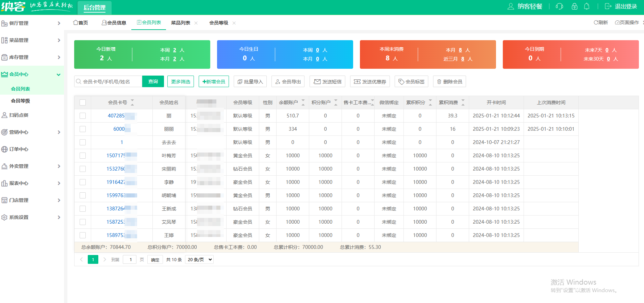Toggle the select-all checkbox in table header
This screenshot has height=303, width=644.
click(x=83, y=102)
